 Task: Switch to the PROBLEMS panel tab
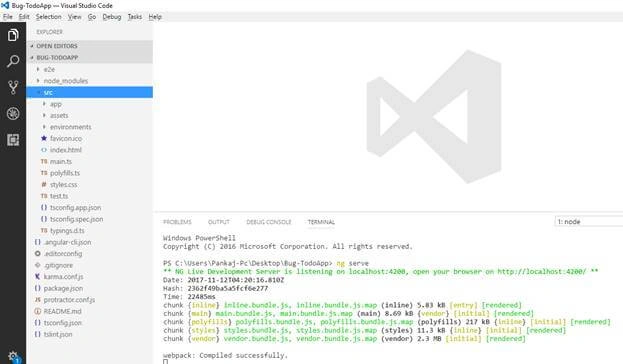(177, 222)
